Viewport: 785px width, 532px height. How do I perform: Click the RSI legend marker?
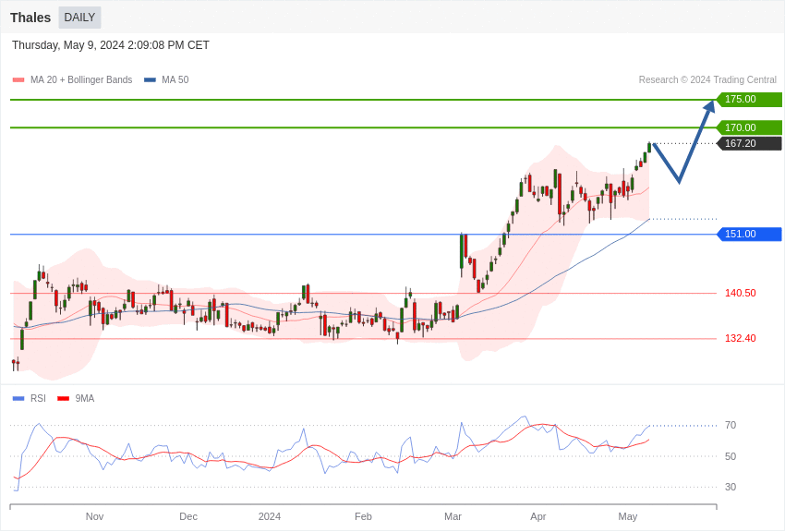[18, 399]
